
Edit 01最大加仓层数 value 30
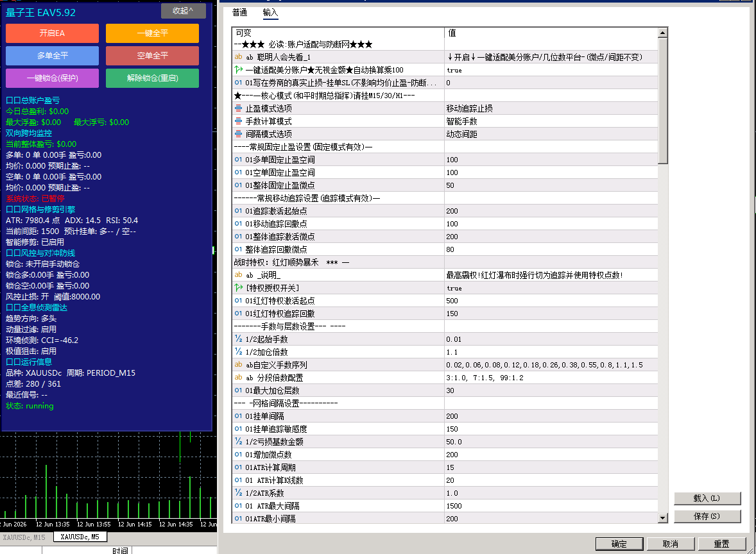551,390
